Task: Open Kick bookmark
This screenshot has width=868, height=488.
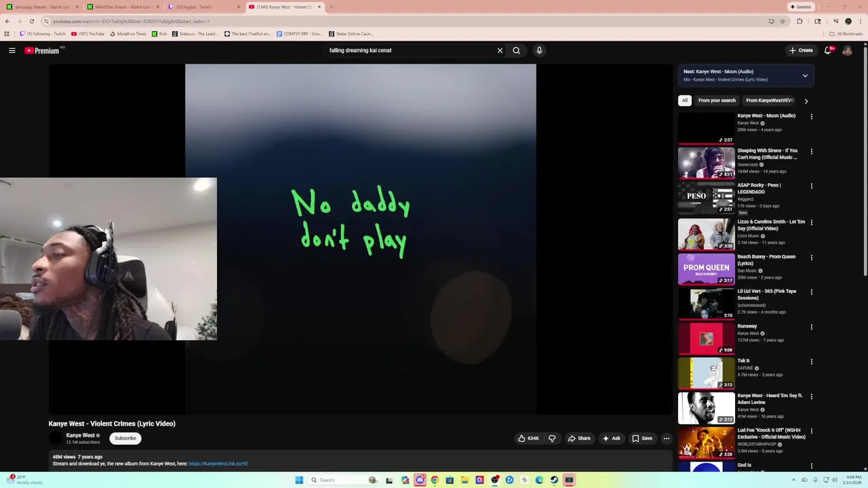Action: point(159,34)
